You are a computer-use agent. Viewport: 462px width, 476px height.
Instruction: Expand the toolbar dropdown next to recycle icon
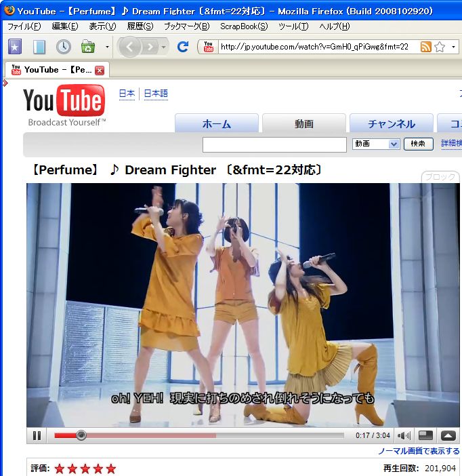[x=107, y=47]
